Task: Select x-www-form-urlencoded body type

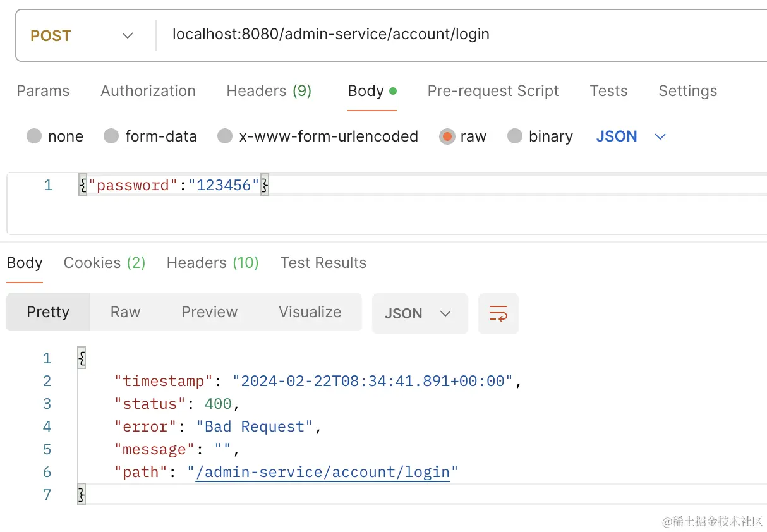Action: [x=225, y=136]
